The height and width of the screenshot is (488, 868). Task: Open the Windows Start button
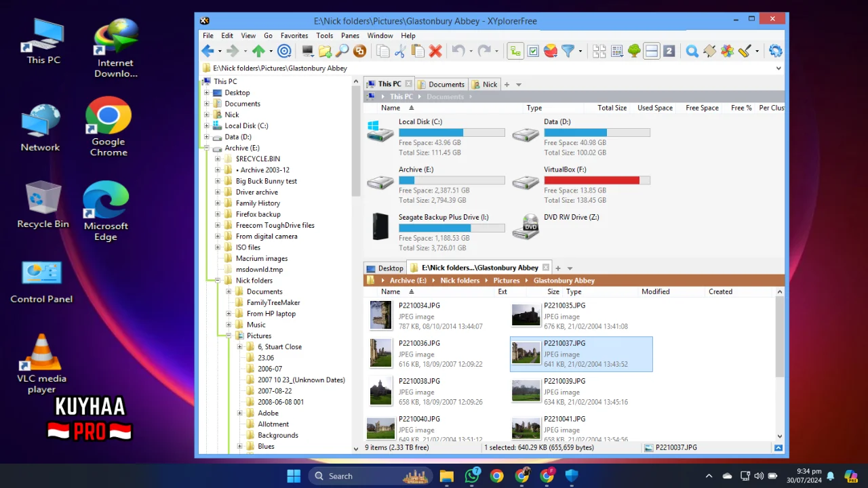point(294,476)
